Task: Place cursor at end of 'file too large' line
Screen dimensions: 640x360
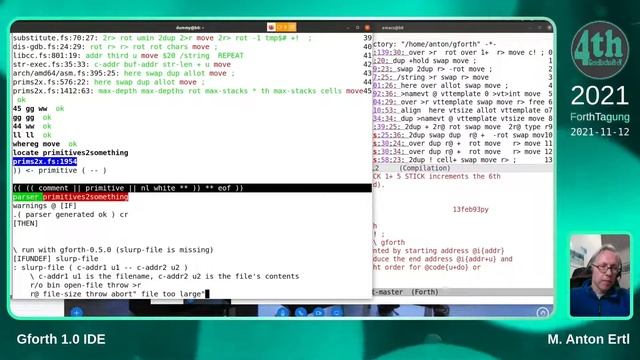Action: point(207,294)
